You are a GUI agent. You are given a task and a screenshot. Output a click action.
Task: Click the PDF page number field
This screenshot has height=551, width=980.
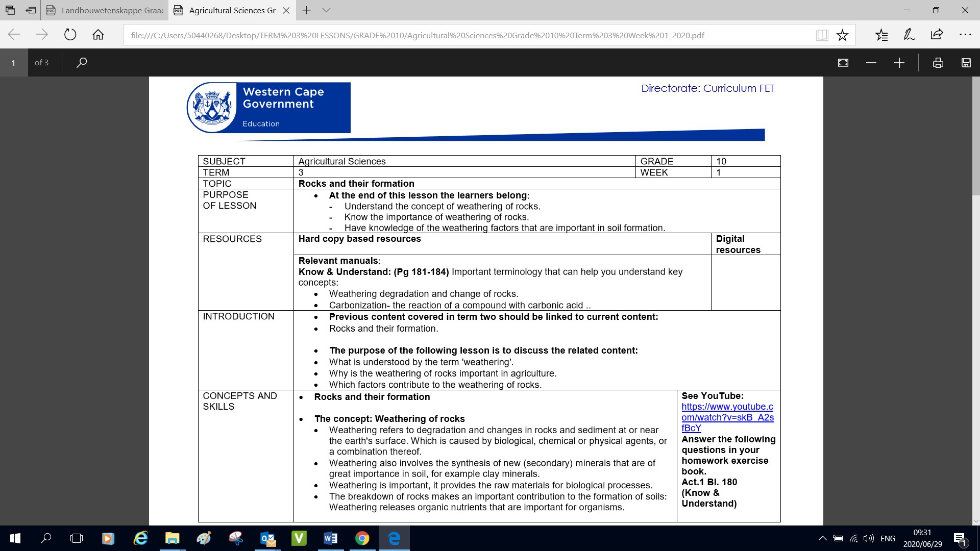tap(14, 63)
